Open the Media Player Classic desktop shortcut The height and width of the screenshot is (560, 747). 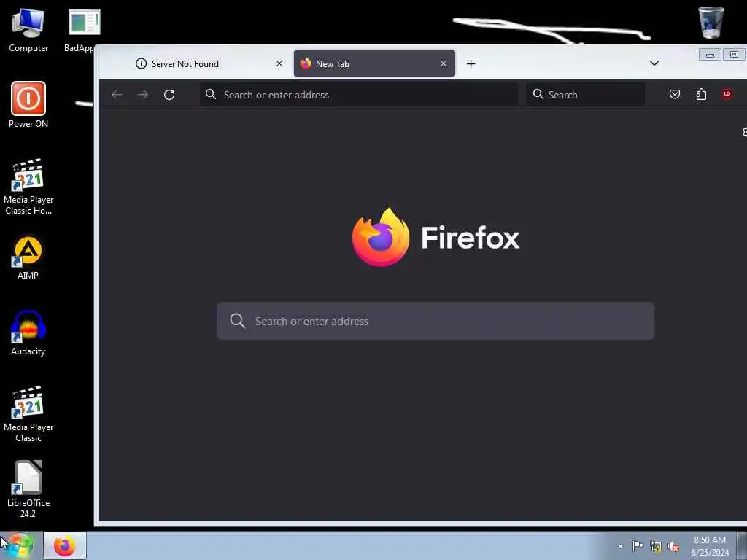coord(28,414)
